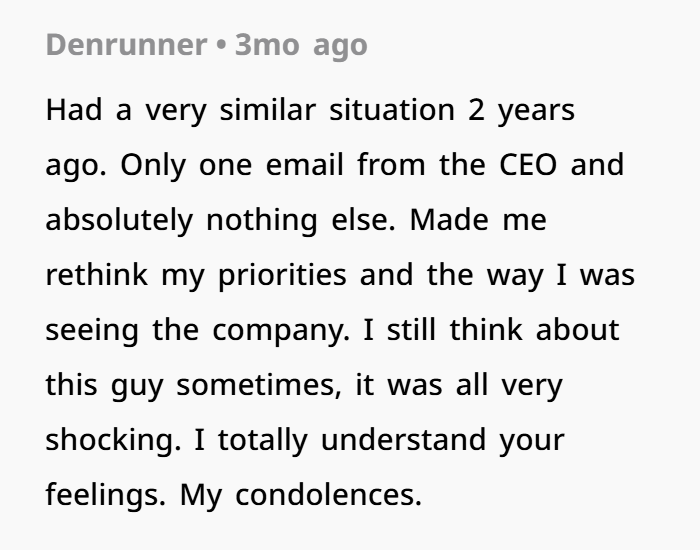This screenshot has width=700, height=550.
Task: Click the 3mo ago timestamp
Action: 301,46
